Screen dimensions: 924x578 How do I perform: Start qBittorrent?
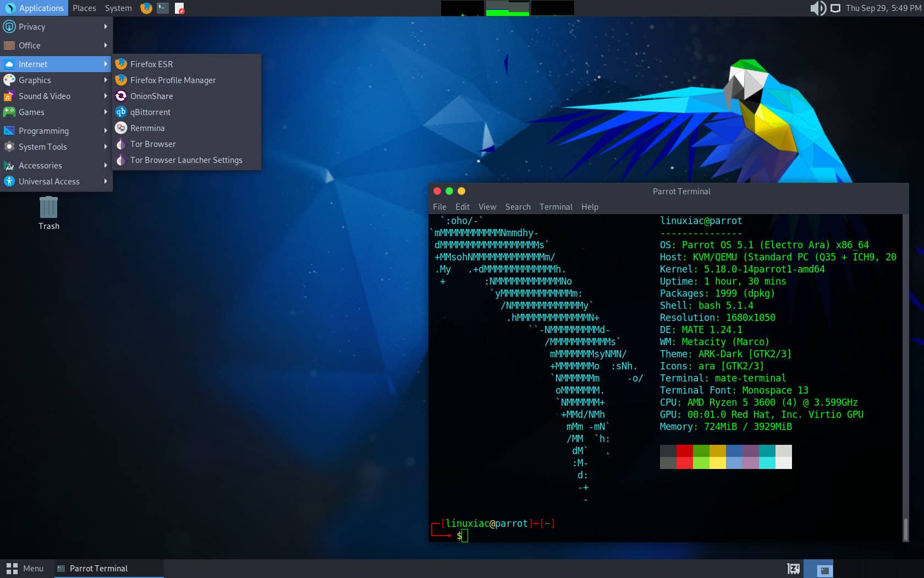[x=151, y=112]
